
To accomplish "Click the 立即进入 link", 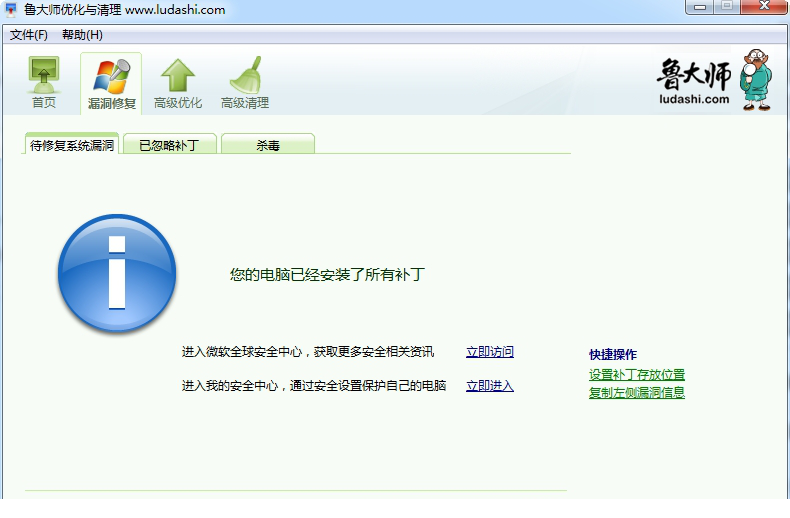I will point(490,386).
